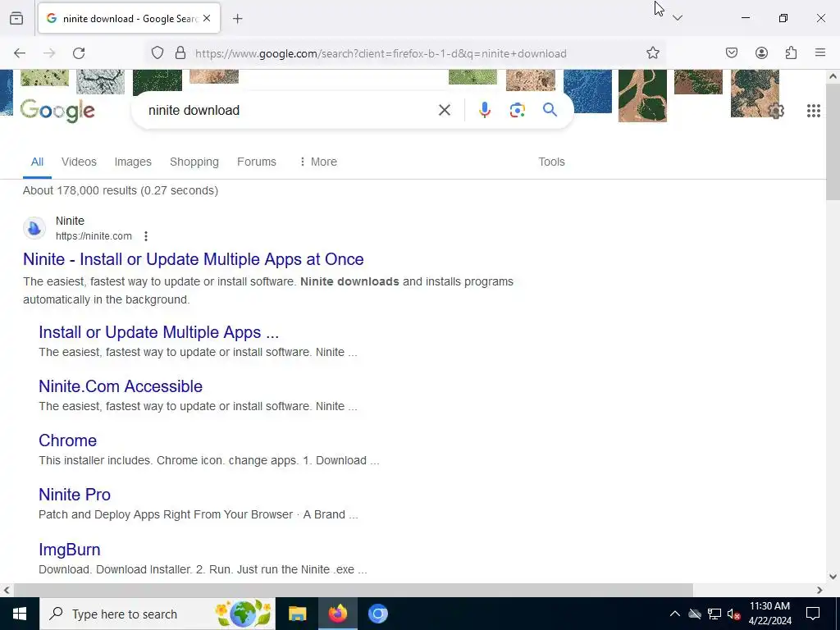Open Firefox account menu
The width and height of the screenshot is (840, 630).
pos(761,53)
